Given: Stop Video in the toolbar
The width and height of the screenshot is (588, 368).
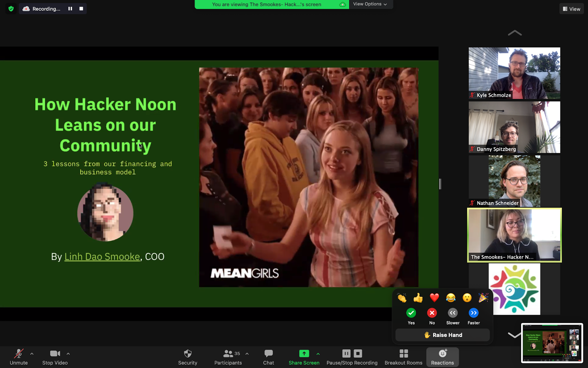Looking at the screenshot, I should click(55, 357).
